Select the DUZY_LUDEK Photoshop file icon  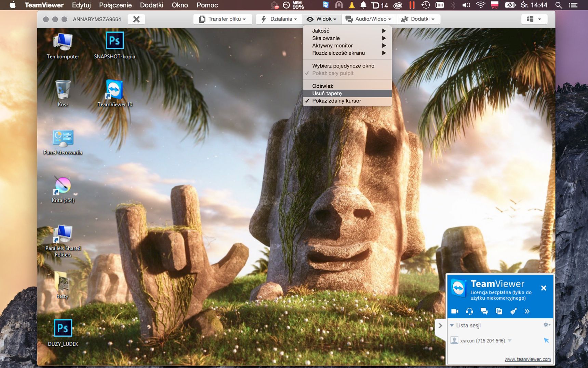pos(63,333)
